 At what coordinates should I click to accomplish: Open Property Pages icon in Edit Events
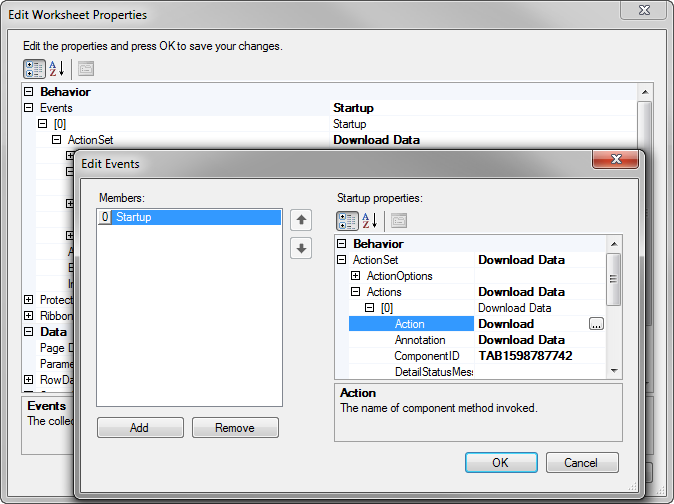click(x=399, y=221)
